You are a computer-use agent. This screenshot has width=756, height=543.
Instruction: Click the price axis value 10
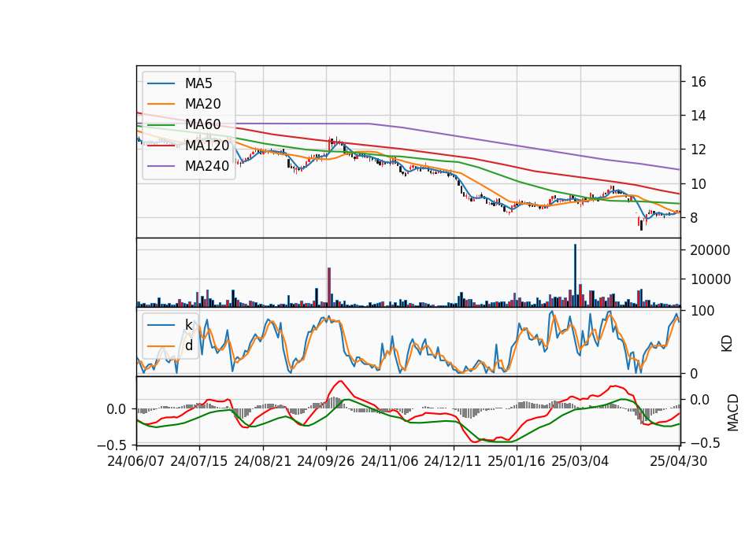tap(699, 184)
